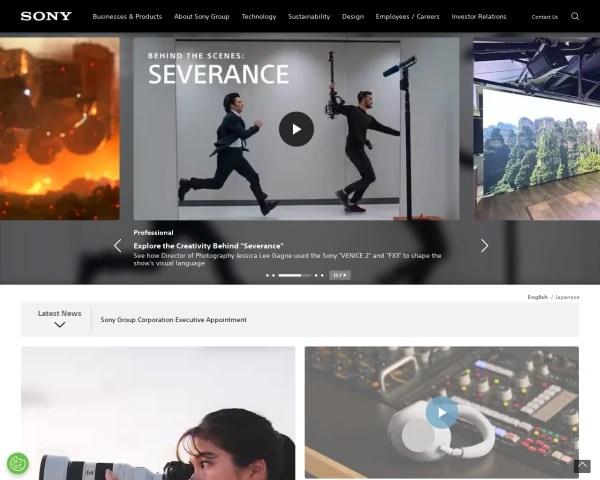600x480 pixels.
Task: Toggle carousel pause/play autoplay button
Action: (x=340, y=275)
